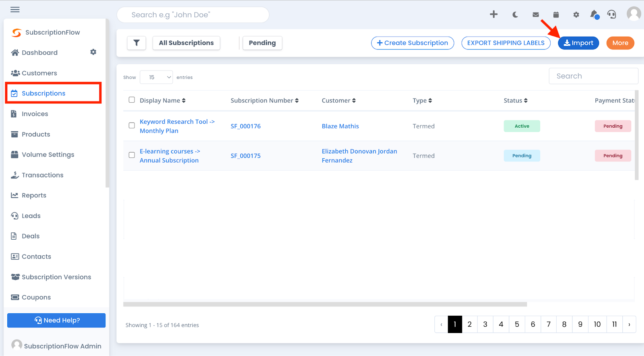644x356 pixels.
Task: Click the horizontal table scrollbar
Action: point(325,304)
